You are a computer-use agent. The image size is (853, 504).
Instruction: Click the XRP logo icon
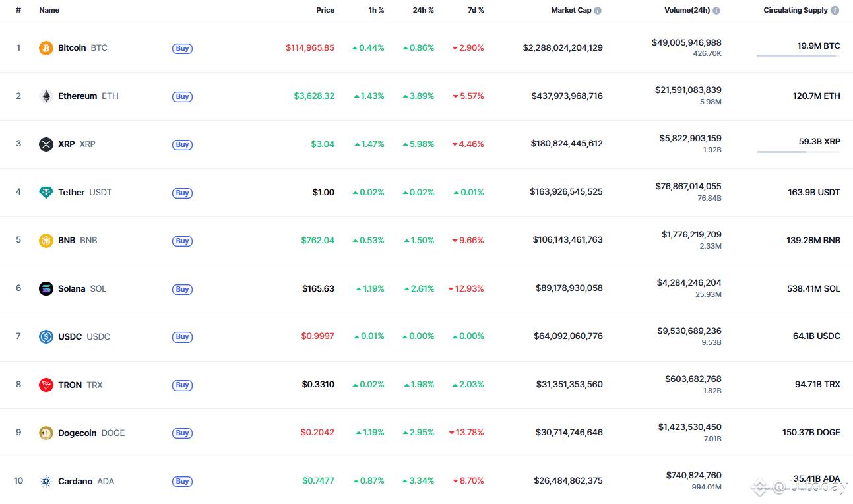point(46,144)
